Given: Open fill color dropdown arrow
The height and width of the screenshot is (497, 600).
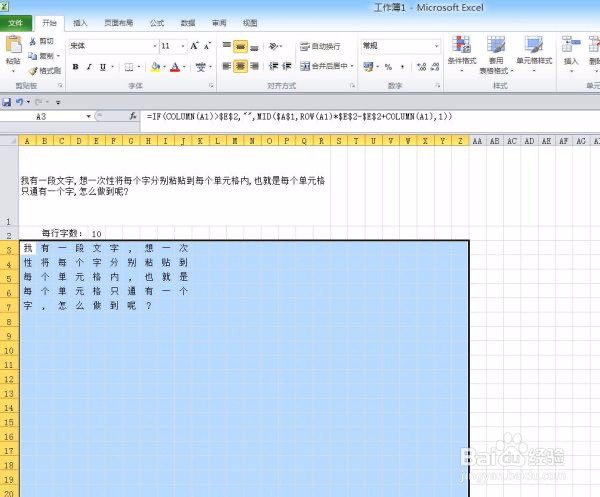Looking at the screenshot, I should tap(164, 67).
